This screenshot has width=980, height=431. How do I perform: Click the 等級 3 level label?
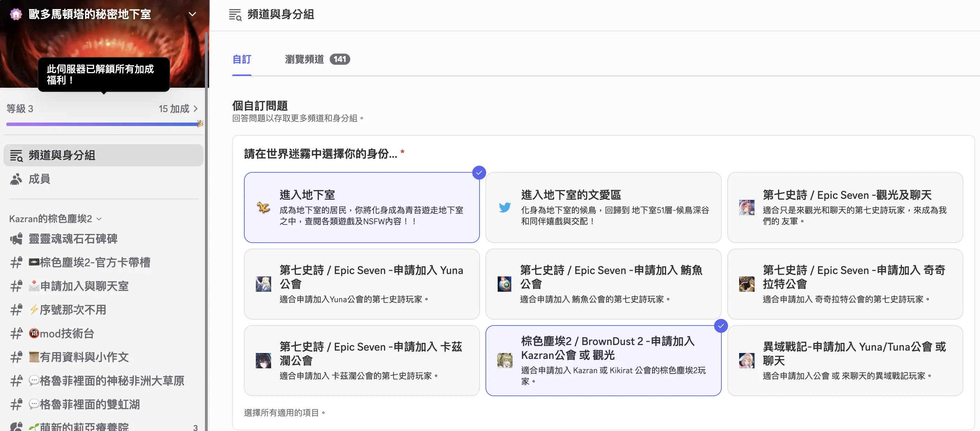tap(20, 109)
